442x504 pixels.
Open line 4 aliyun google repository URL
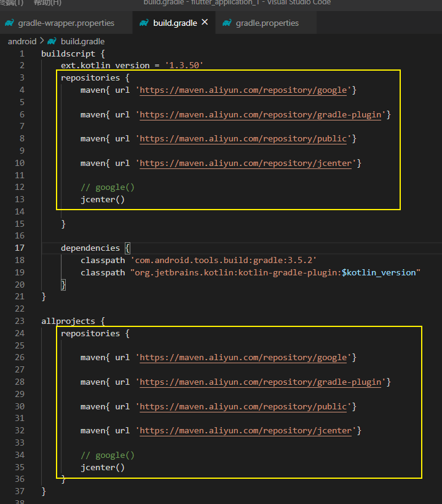(x=243, y=90)
